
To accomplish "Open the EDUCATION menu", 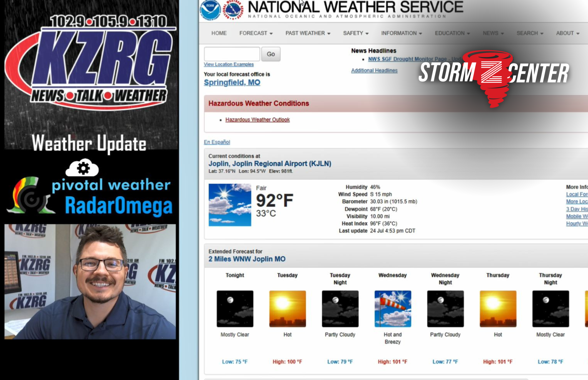I will (452, 33).
